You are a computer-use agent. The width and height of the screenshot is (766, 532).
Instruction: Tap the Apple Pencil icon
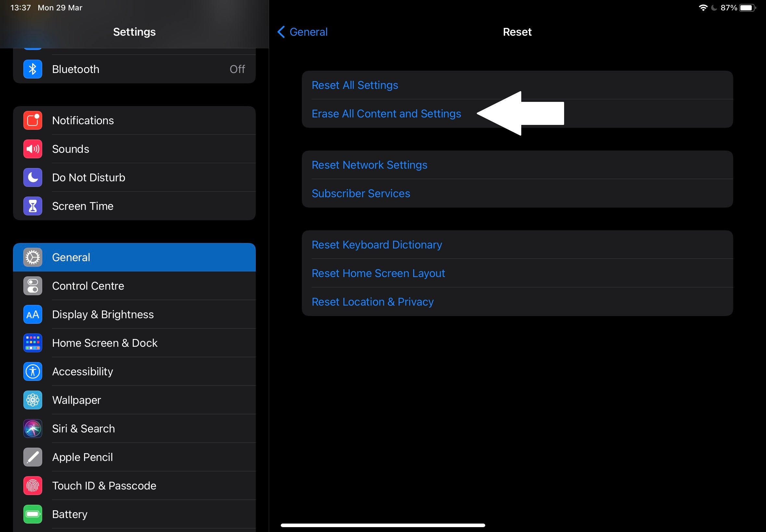(33, 457)
